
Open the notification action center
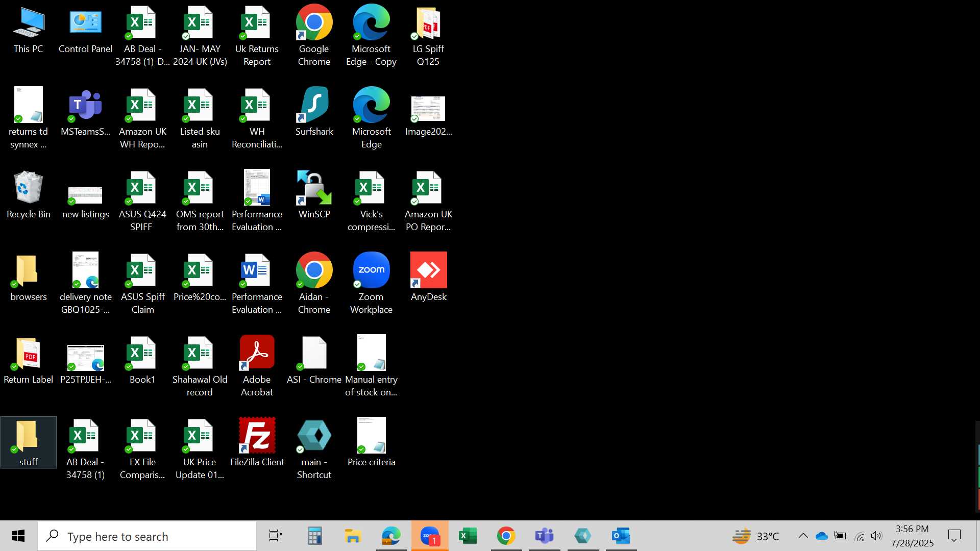click(954, 536)
